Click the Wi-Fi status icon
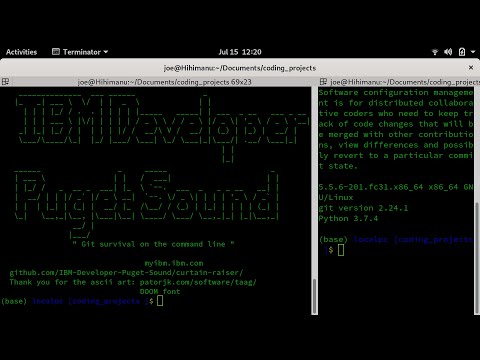 tap(435, 52)
